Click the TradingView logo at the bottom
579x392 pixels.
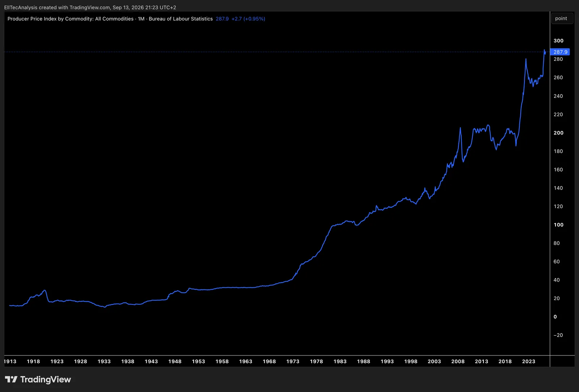[x=38, y=379]
